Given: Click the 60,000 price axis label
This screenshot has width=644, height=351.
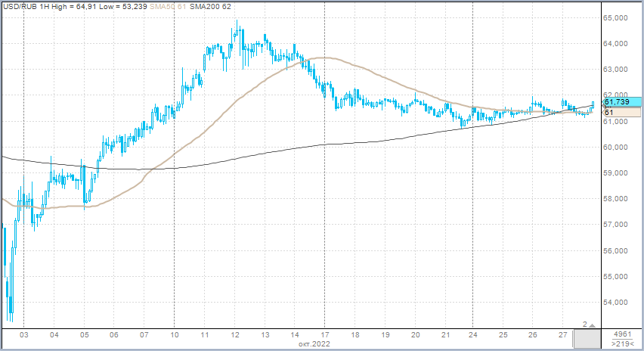Looking at the screenshot, I should (x=618, y=148).
